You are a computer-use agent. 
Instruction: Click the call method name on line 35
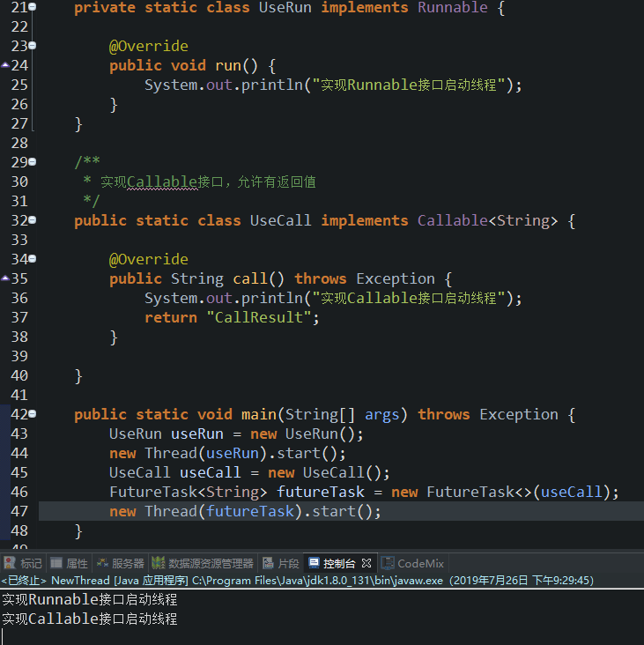[250, 278]
